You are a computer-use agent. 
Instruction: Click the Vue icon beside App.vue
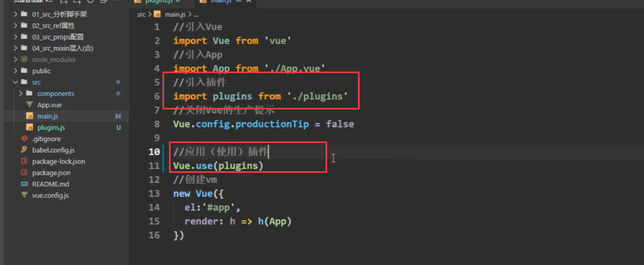(x=29, y=105)
